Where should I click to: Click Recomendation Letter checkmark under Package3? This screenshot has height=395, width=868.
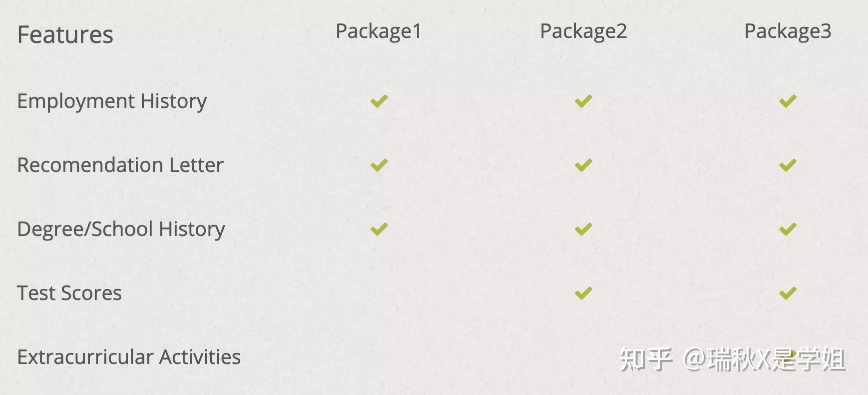[788, 165]
